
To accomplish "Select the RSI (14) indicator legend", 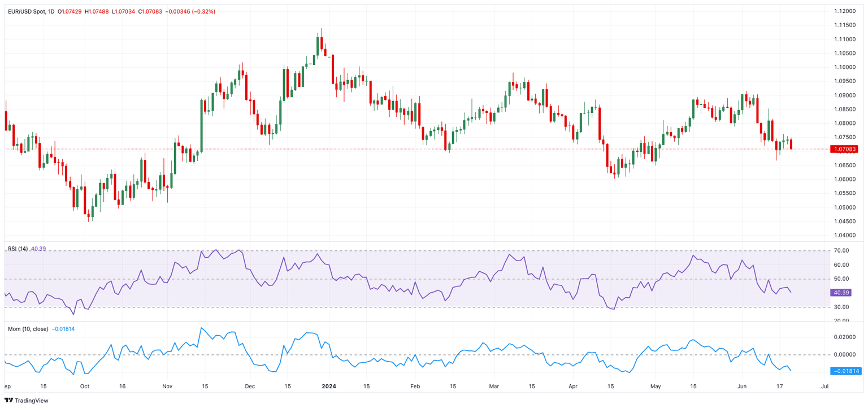I will tap(18, 249).
